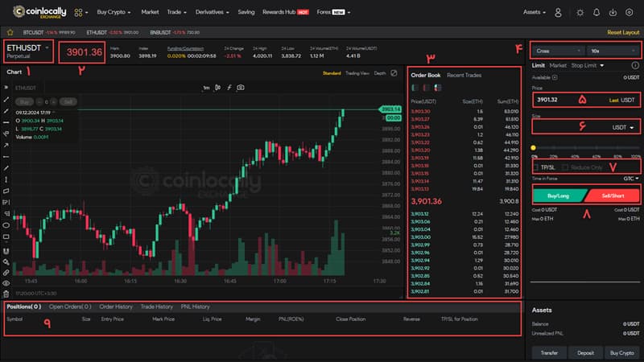Open the Cross margin mode dropdown

(x=558, y=51)
